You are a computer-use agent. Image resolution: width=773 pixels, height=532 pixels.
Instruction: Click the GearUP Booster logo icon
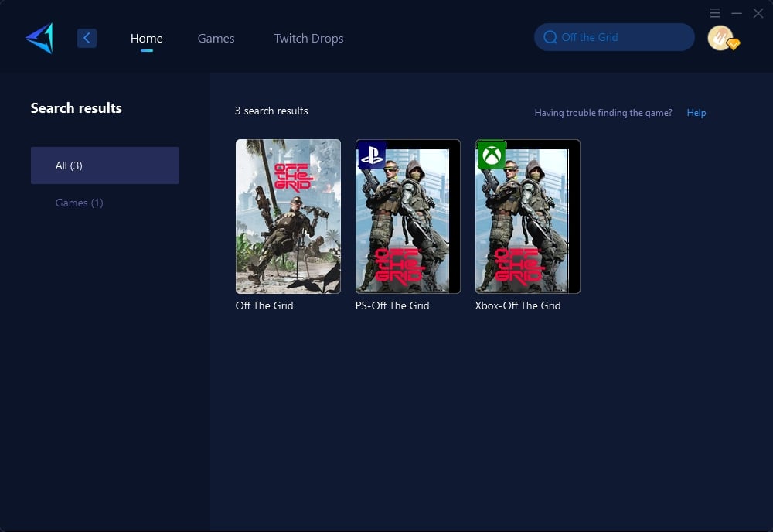[40, 38]
